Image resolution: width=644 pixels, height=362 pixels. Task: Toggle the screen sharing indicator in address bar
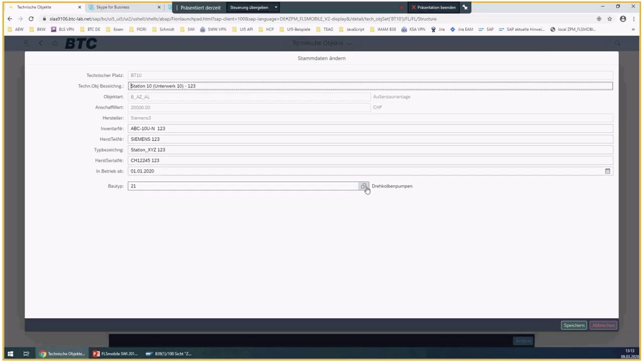(599, 19)
